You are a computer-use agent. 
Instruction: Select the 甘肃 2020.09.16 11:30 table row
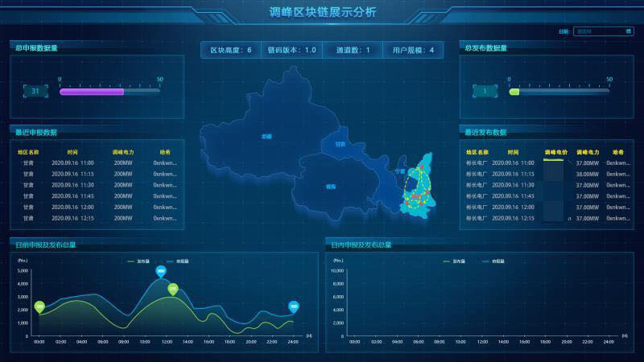[97, 184]
